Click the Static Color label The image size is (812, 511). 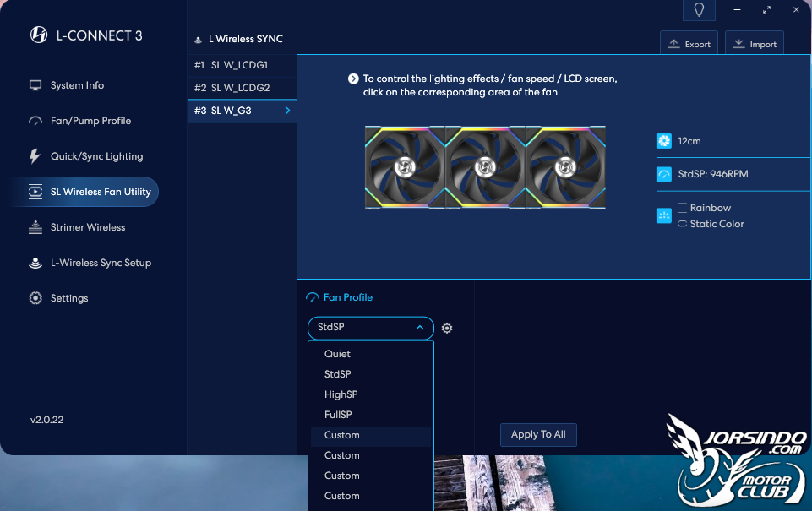[717, 224]
